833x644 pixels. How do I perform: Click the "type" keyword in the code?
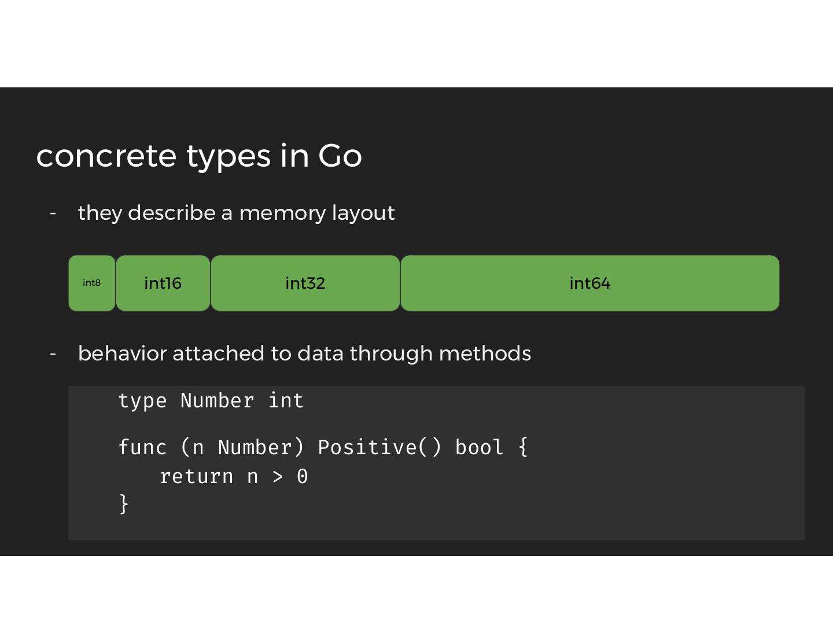click(142, 400)
